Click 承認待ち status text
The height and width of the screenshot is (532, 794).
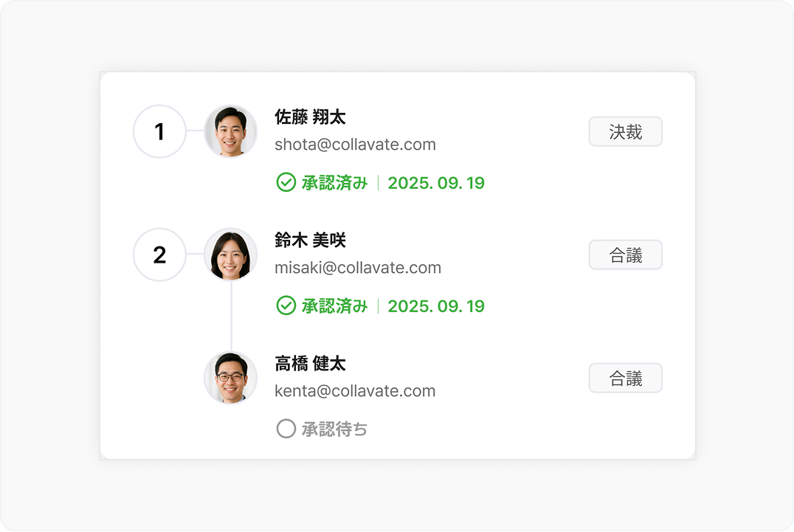pos(334,429)
